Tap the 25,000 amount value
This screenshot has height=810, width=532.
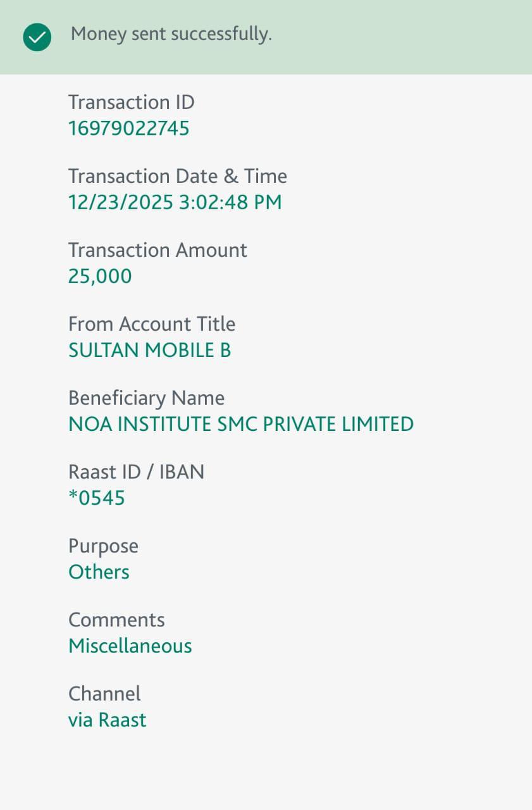coord(100,277)
